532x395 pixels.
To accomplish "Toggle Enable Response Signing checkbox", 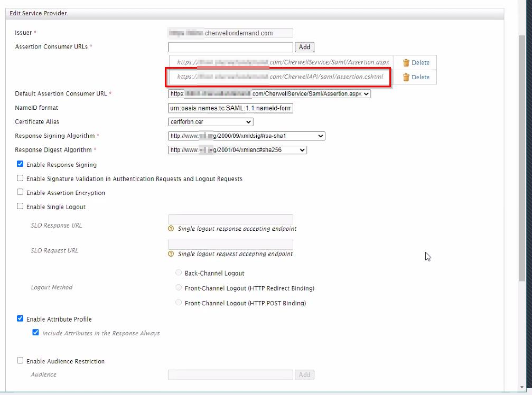I will (20, 164).
